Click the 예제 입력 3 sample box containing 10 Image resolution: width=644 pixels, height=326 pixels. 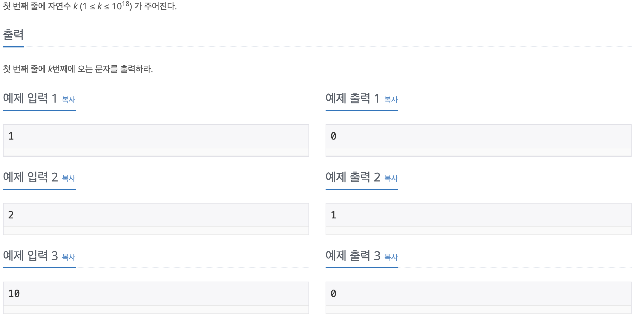(156, 298)
